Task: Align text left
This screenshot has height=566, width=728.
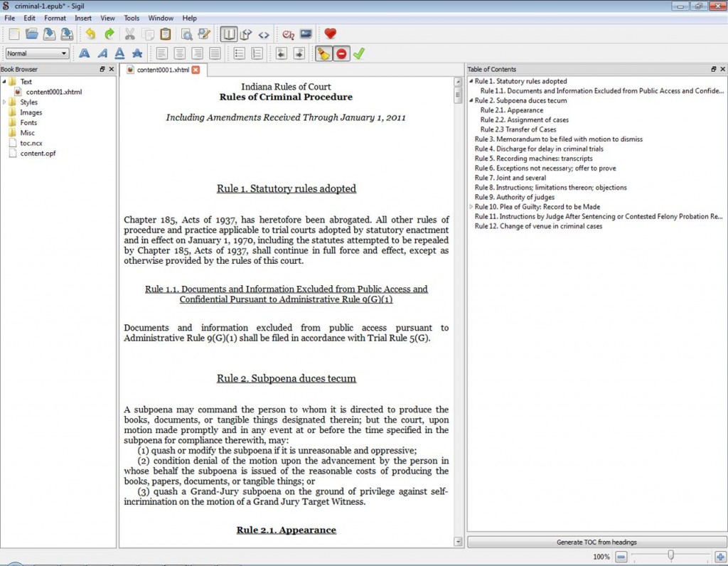Action: click(161, 53)
